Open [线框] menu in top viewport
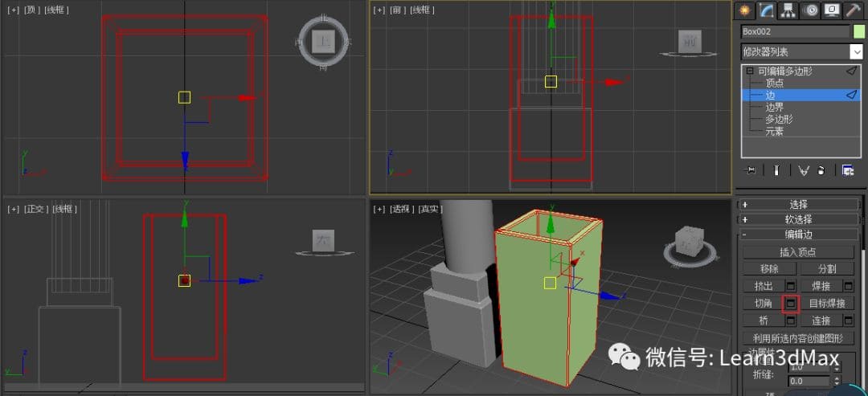This screenshot has height=396, width=868. tap(56, 10)
